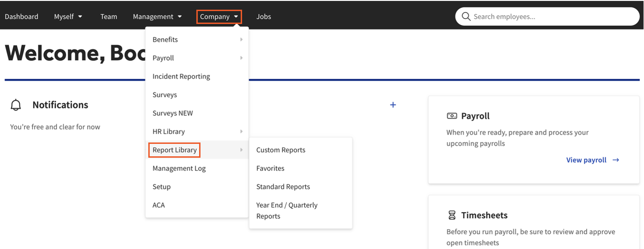Go to the Dashboard page

click(22, 17)
